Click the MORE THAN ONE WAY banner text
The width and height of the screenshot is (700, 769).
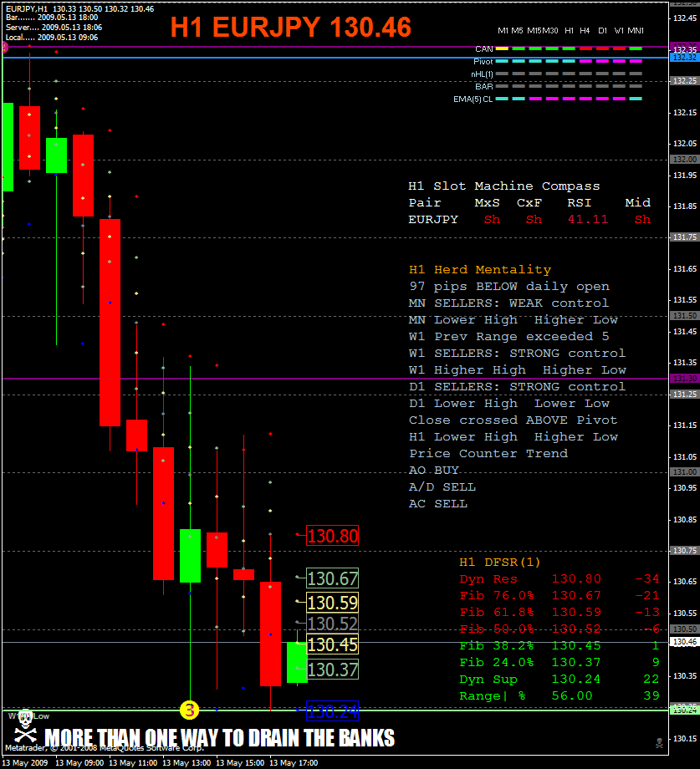(x=220, y=737)
